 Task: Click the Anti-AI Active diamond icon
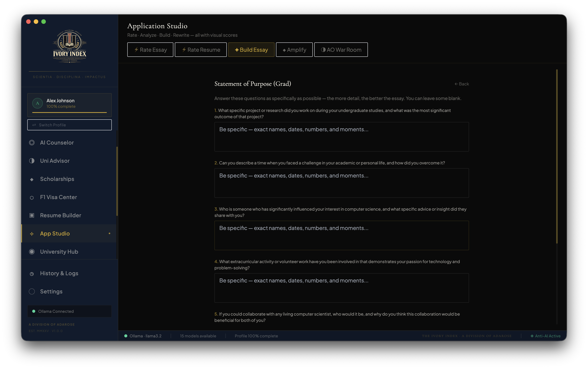click(x=532, y=336)
